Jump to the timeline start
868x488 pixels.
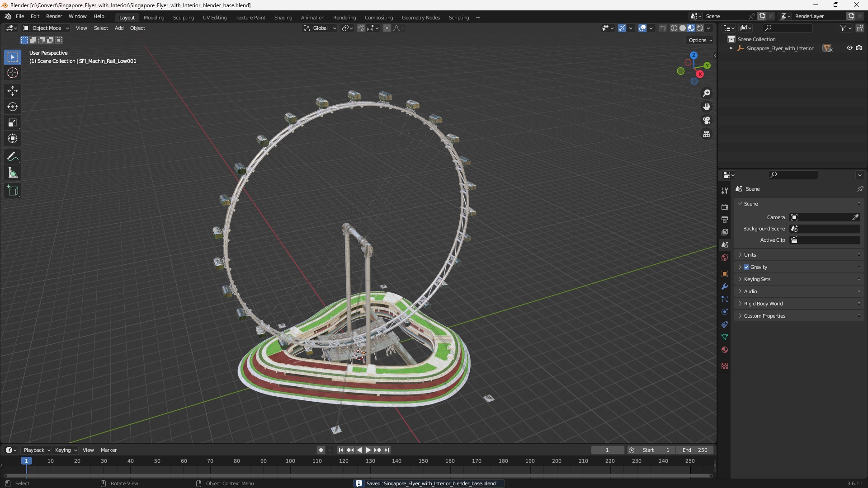341,450
